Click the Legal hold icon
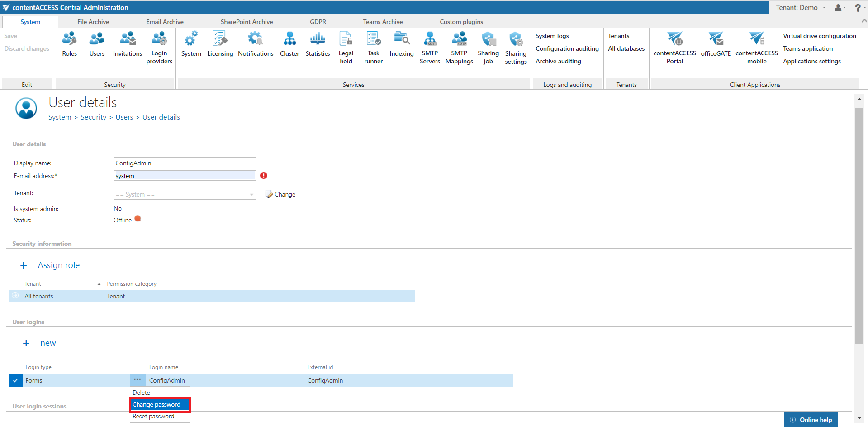The height and width of the screenshot is (427, 868). 346,48
